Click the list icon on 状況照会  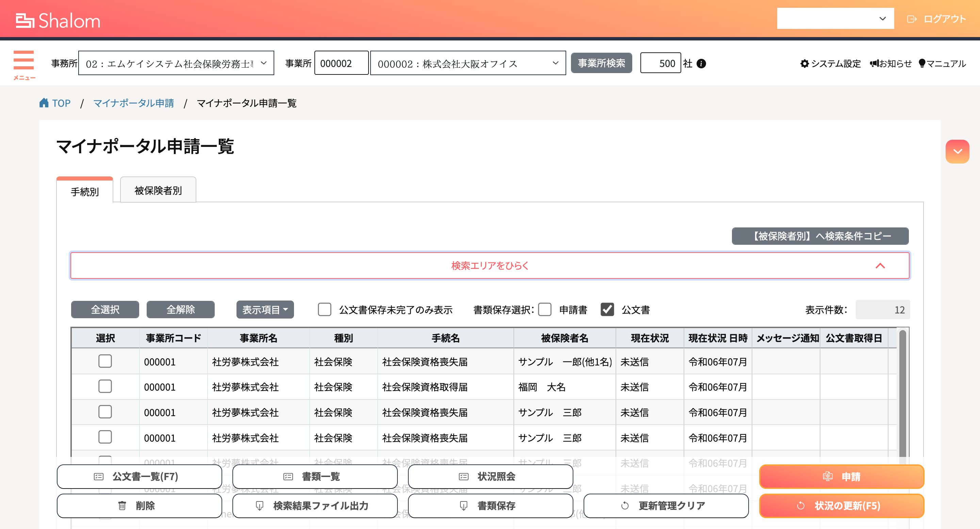click(x=463, y=477)
